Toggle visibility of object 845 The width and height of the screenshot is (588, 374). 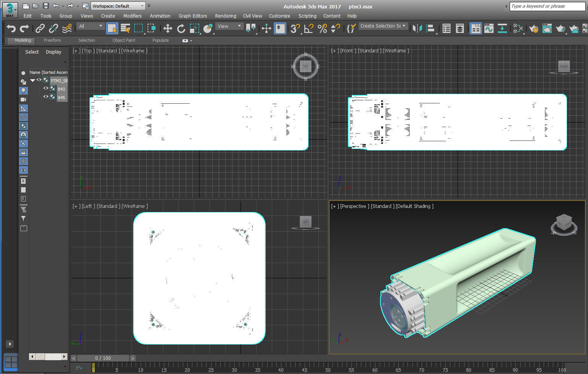46,97
